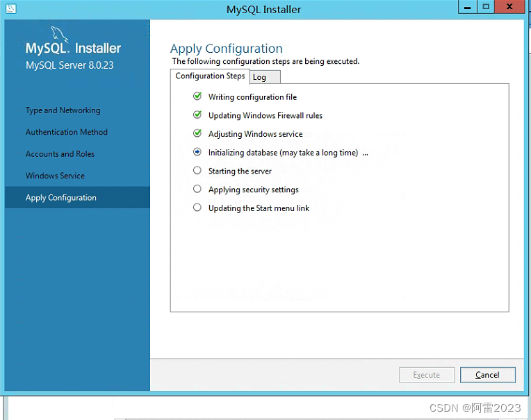Click the 'Updating Windows Firewall rules' step text

265,116
